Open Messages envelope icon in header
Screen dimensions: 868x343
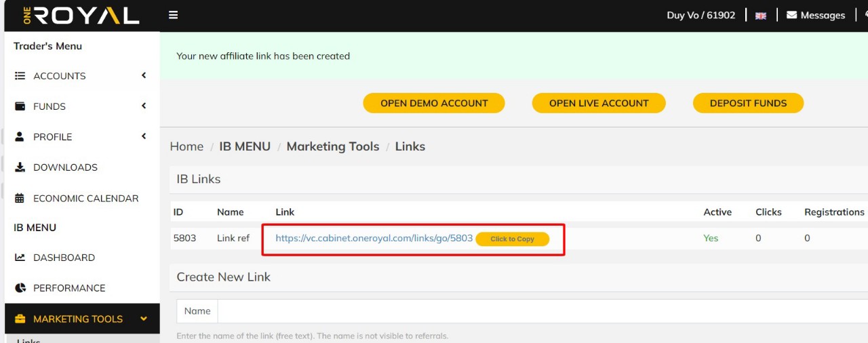tap(791, 15)
